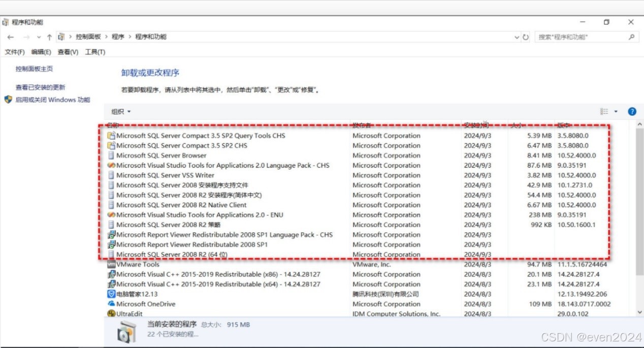Go up one level with up arrow
This screenshot has width=644, height=348.
click(49, 37)
